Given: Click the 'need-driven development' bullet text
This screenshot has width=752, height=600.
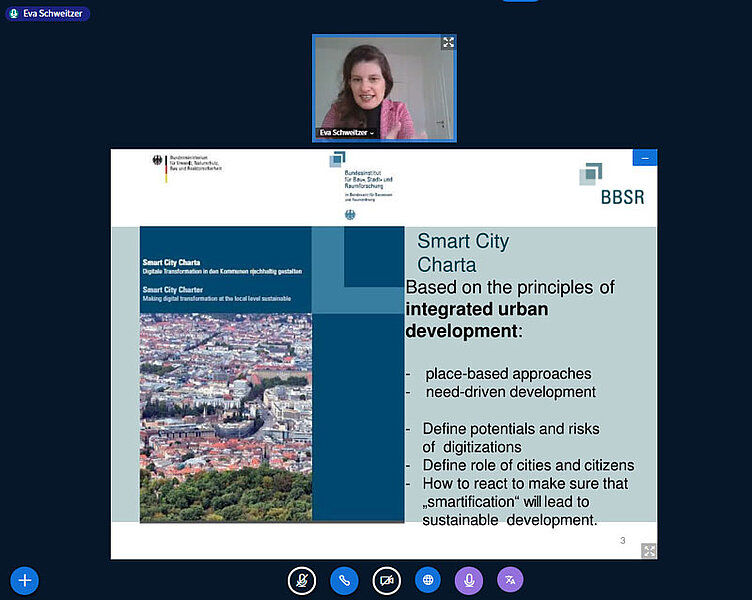Looking at the screenshot, I should tap(511, 392).
